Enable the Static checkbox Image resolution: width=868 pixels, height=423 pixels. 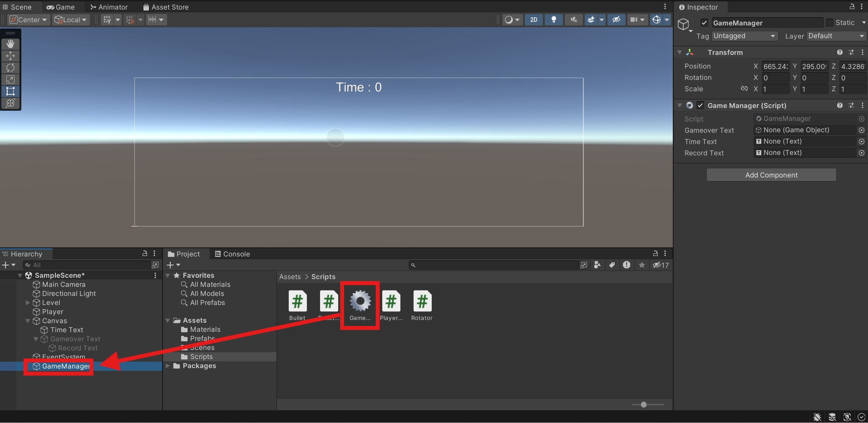tap(829, 23)
